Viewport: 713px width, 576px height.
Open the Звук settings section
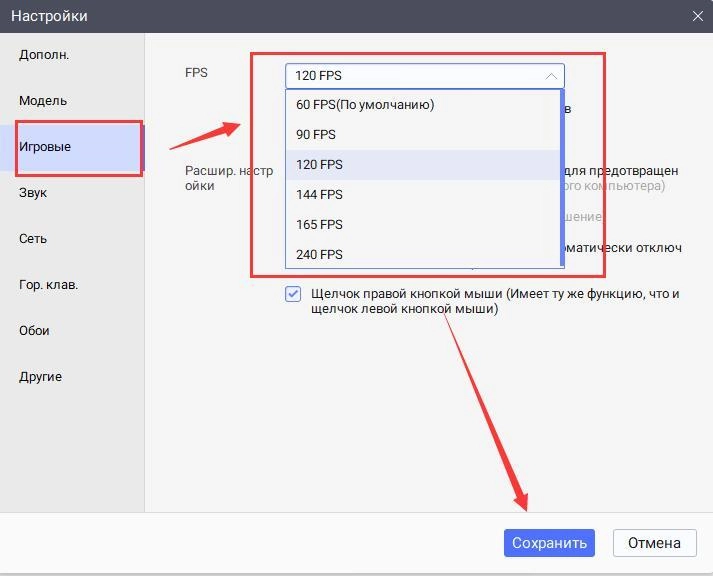33,193
